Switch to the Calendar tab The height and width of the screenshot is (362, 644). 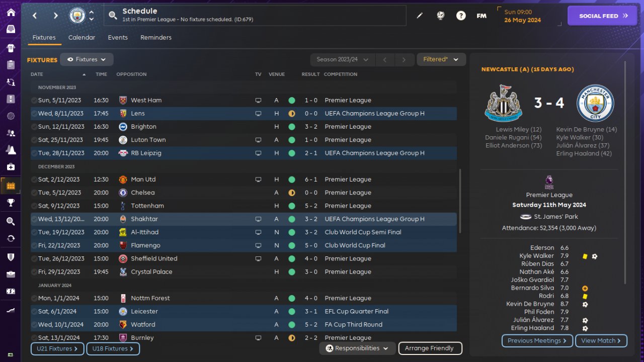coord(82,38)
